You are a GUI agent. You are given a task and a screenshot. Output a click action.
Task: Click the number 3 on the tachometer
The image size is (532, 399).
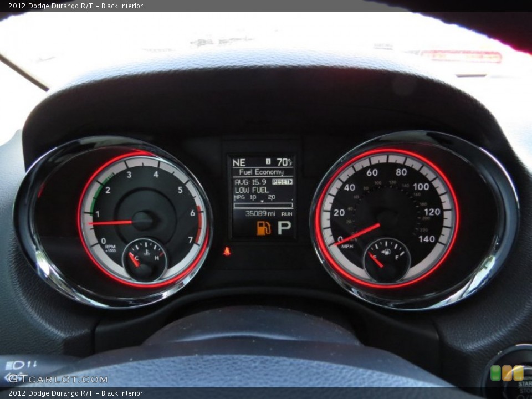pyautogui.click(x=129, y=175)
